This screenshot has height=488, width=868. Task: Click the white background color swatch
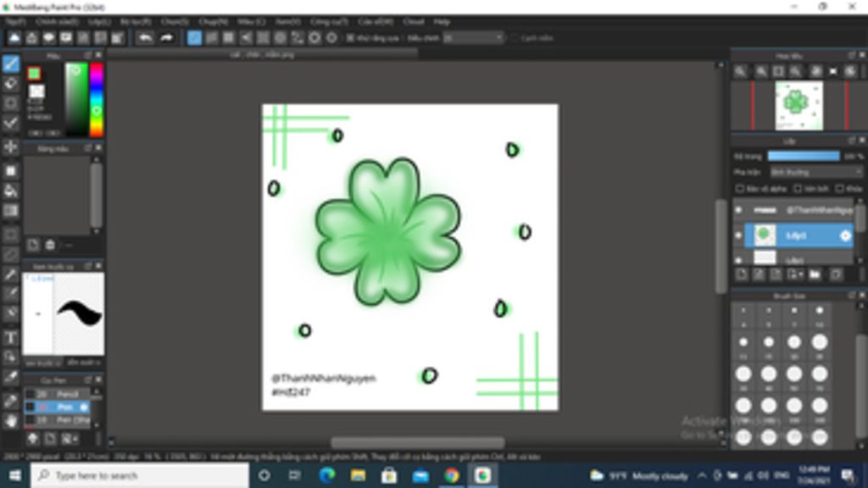click(36, 91)
